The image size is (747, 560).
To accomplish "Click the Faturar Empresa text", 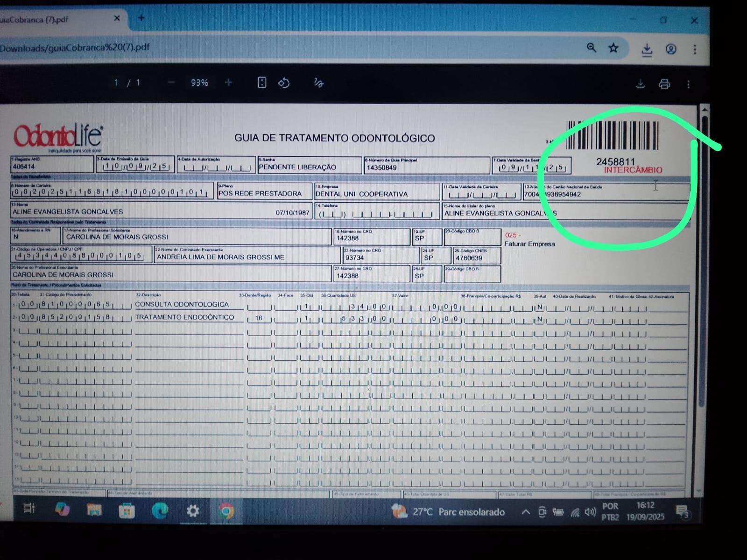I will pos(529,244).
